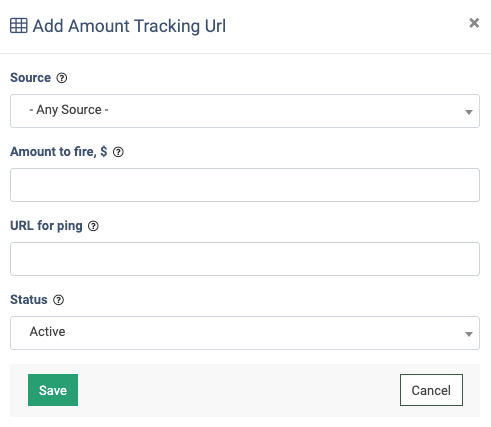
Task: Click the Source dropdown arrow
Action: [469, 112]
